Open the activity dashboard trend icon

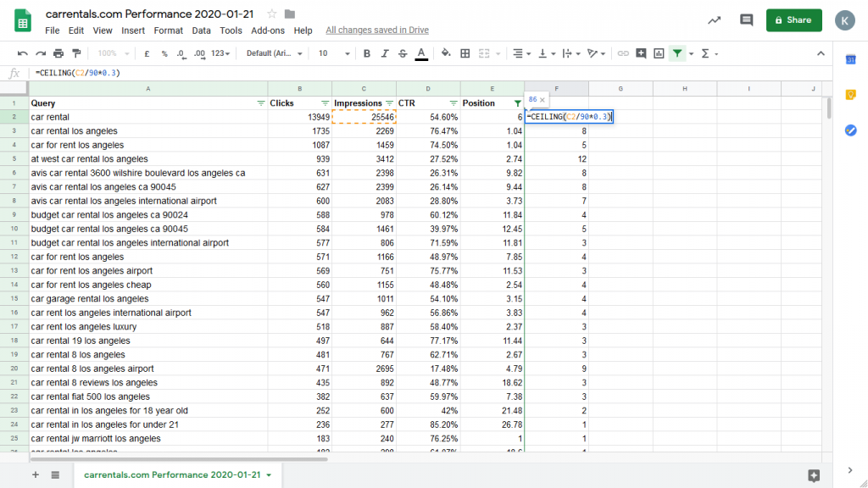click(x=714, y=20)
